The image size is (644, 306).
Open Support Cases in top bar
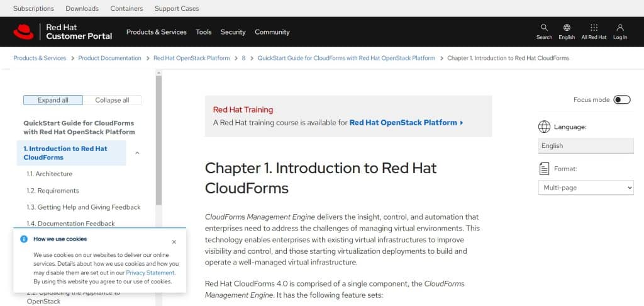177,8
